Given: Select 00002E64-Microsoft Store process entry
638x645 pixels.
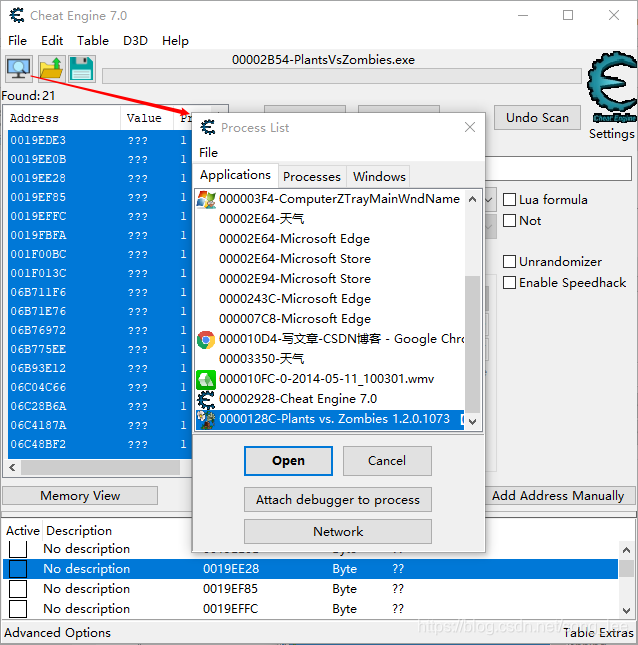Looking at the screenshot, I should click(x=330, y=259).
